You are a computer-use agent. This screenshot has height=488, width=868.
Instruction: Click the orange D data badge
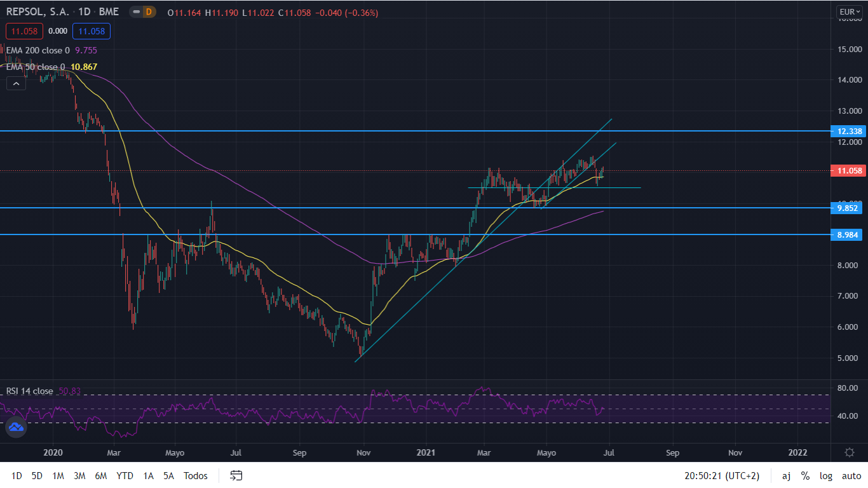coord(149,12)
